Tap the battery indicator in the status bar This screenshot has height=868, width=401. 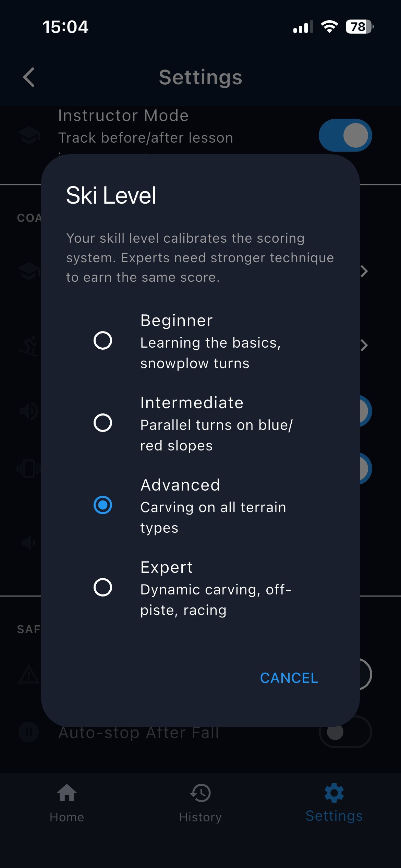click(358, 27)
